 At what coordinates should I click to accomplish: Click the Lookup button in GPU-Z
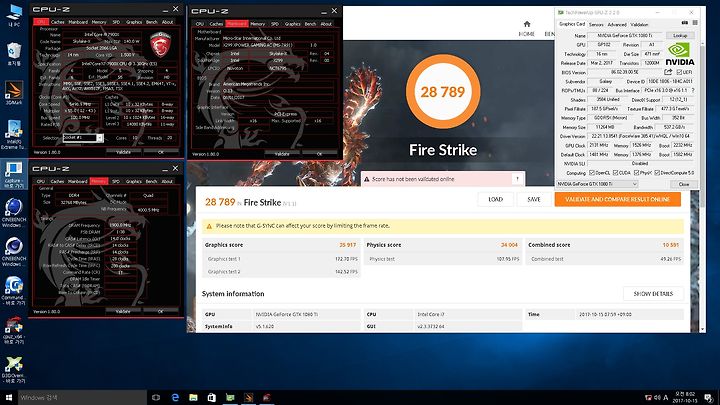(680, 35)
